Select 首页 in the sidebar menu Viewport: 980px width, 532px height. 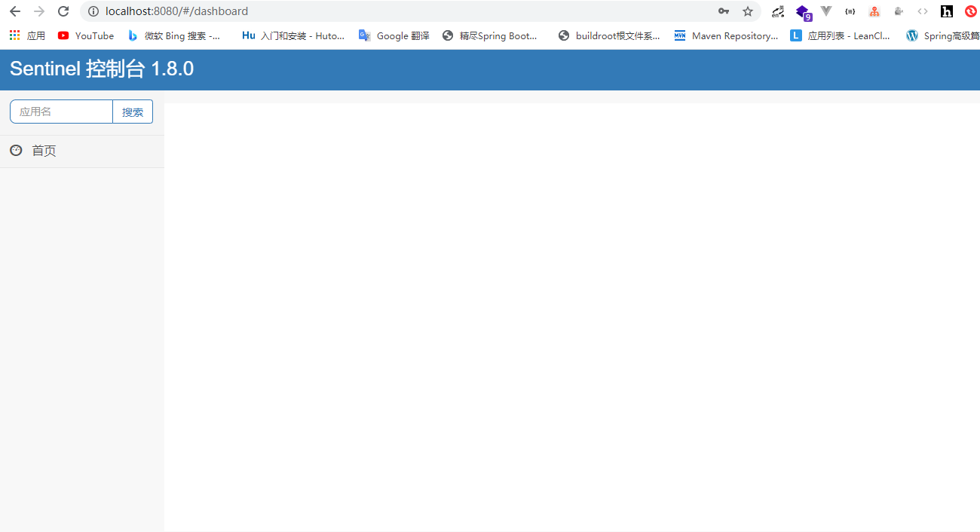click(x=44, y=151)
